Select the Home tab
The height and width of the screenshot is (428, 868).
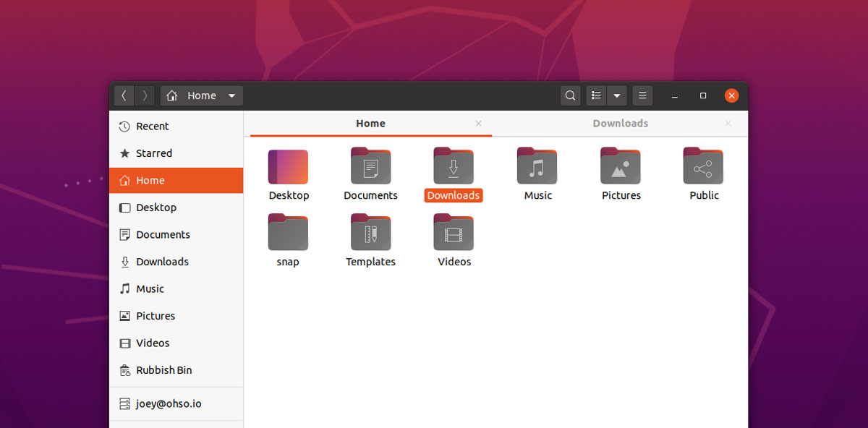click(x=370, y=123)
